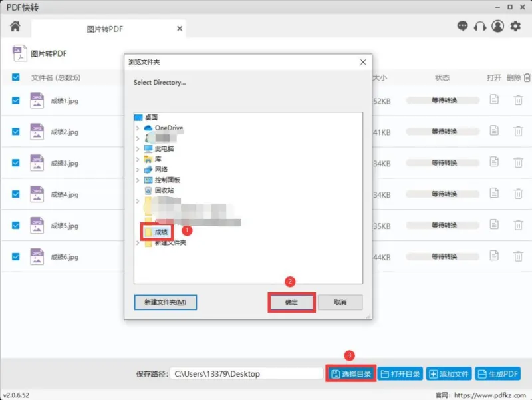Click the 成绩2.jpg file name
The height and width of the screenshot is (400, 532).
[65, 132]
